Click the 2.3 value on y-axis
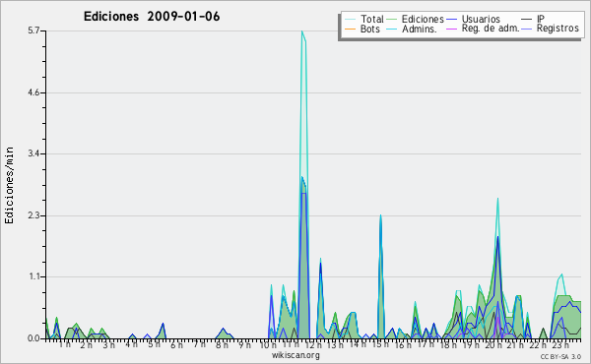The height and width of the screenshot is (364, 591). (33, 216)
